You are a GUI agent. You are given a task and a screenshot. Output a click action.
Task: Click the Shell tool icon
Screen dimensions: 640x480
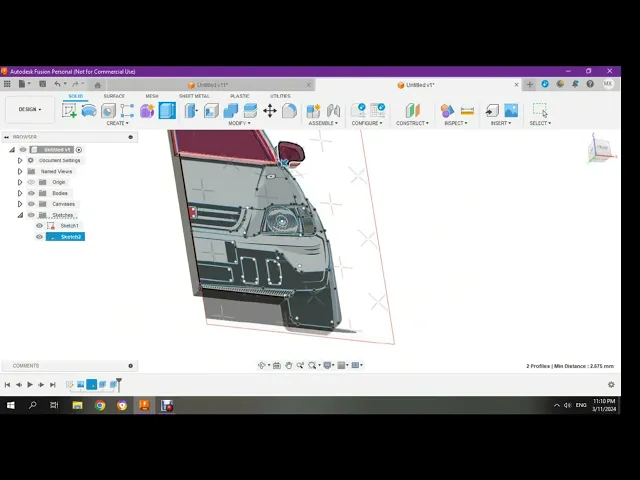211,110
